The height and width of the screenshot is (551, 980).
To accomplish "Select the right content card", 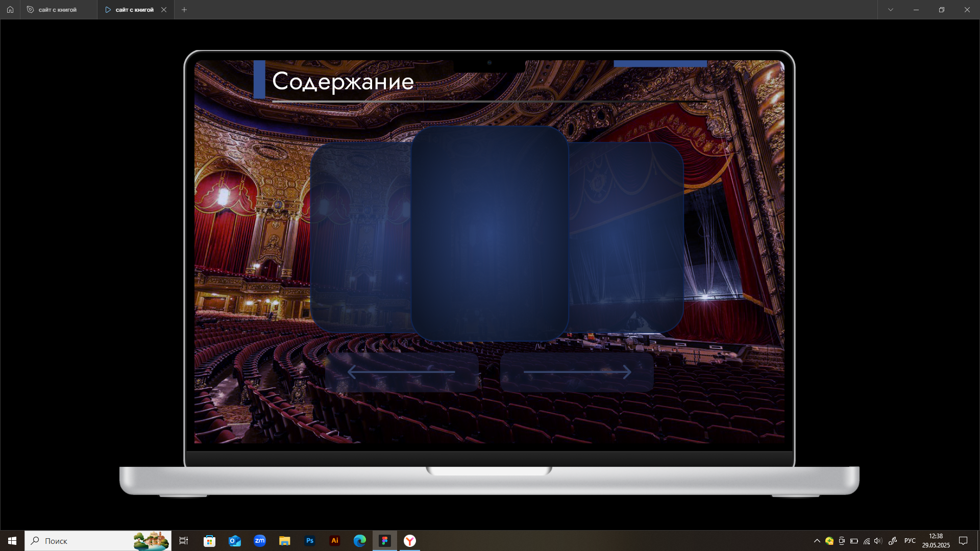I will (x=627, y=238).
